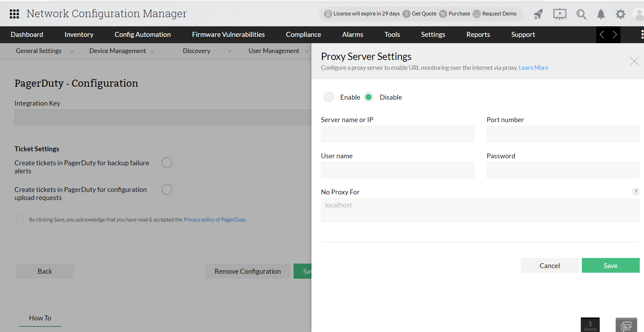Screen dimensions: 644x332
Task: Open the Compliance menu tab
Action: point(303,35)
